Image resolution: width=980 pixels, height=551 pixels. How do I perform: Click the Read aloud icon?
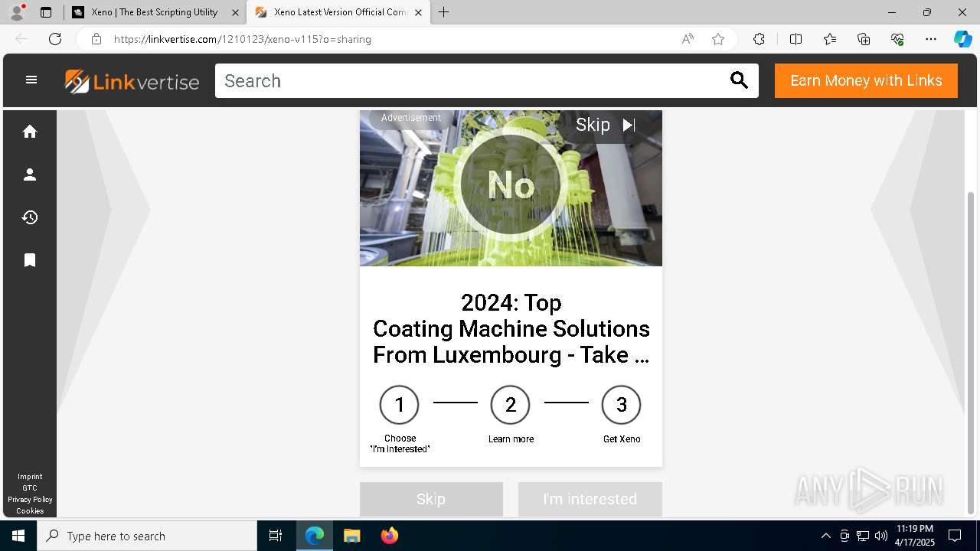click(x=688, y=39)
